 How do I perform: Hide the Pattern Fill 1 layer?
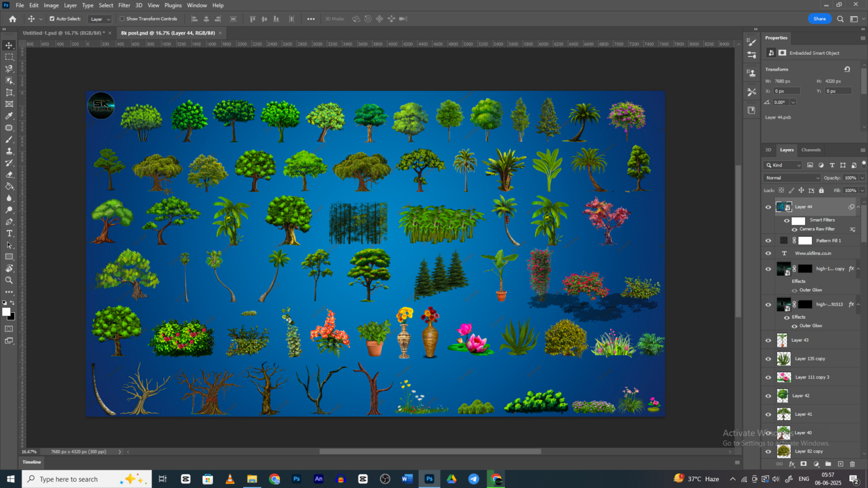769,240
